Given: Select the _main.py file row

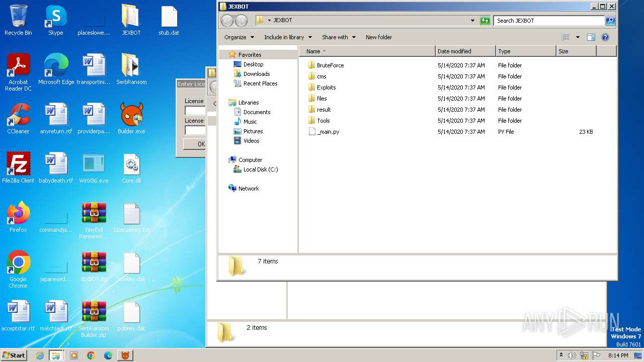Looking at the screenshot, I should pos(450,132).
